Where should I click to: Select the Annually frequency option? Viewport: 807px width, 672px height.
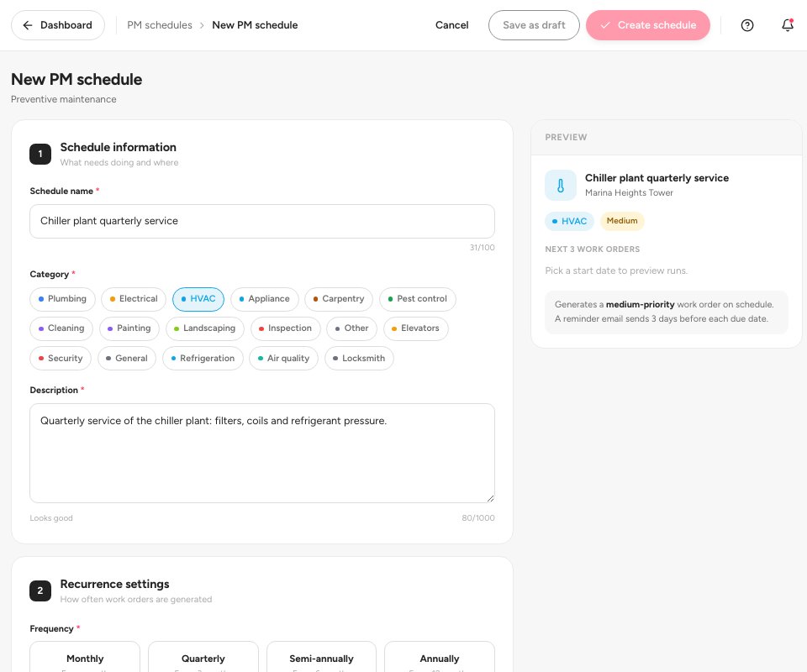click(440, 657)
